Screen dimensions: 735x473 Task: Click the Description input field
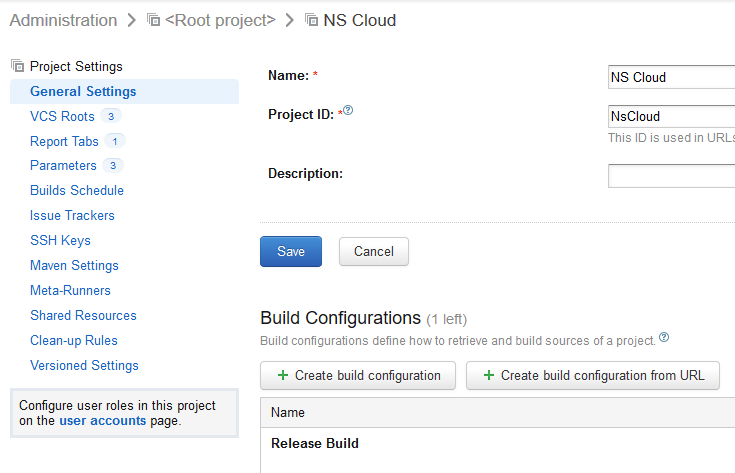(x=671, y=176)
